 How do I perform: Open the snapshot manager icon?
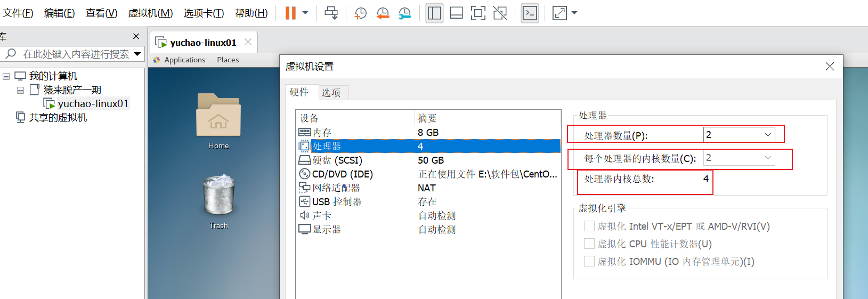(405, 13)
